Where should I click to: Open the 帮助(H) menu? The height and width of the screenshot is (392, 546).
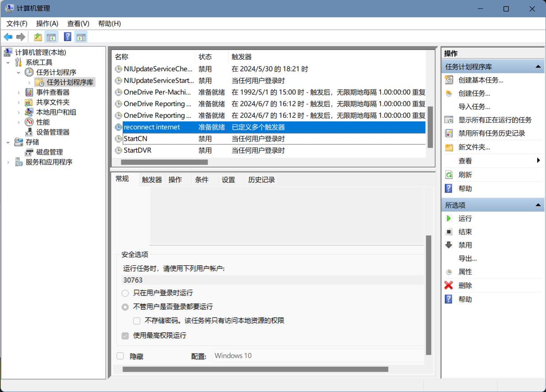click(109, 23)
